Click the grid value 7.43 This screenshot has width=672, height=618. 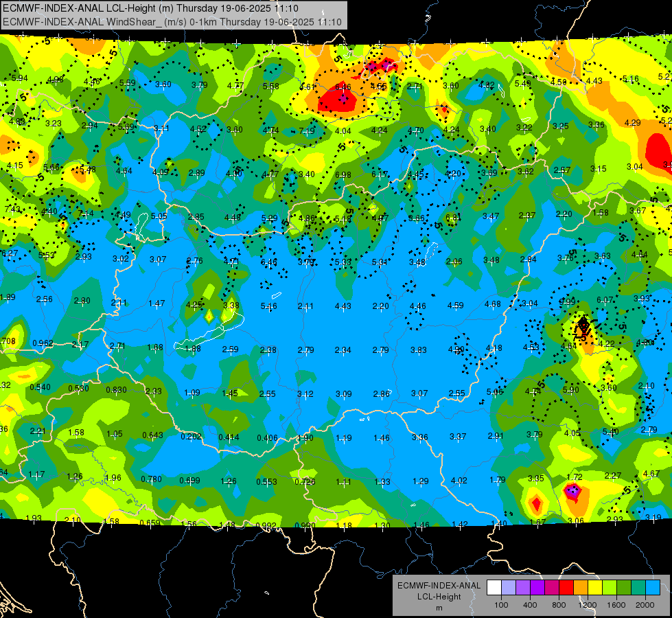(x=12, y=209)
